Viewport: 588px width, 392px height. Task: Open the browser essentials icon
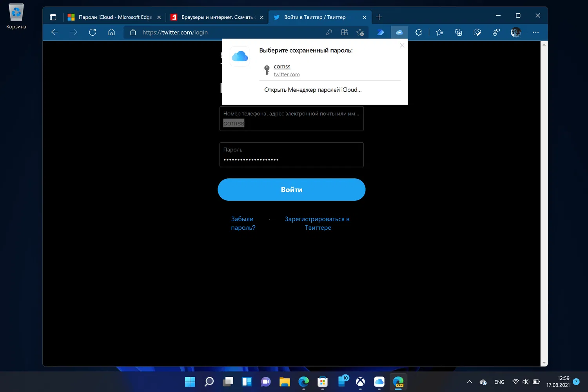coord(477,32)
